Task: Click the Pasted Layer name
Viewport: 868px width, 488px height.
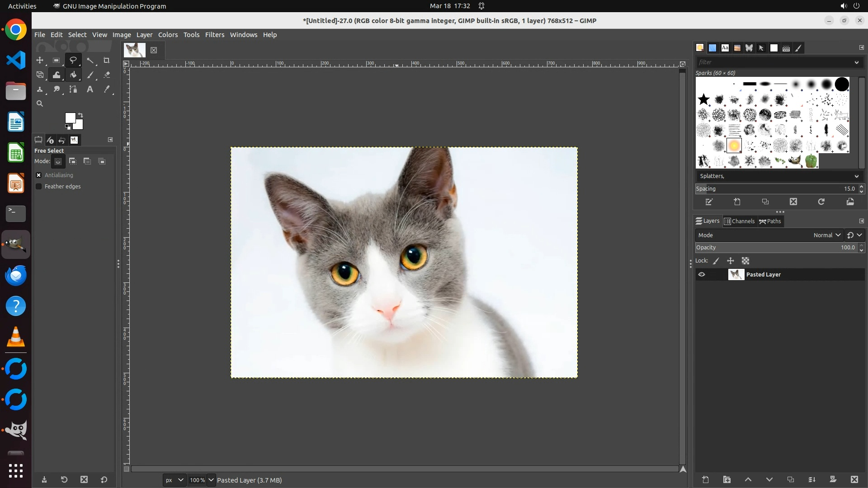Action: [763, 275]
